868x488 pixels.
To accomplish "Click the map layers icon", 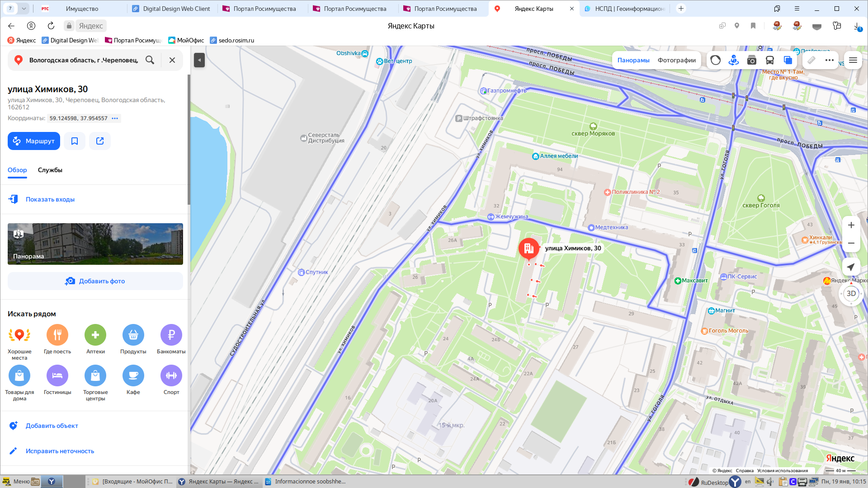I will (x=788, y=60).
